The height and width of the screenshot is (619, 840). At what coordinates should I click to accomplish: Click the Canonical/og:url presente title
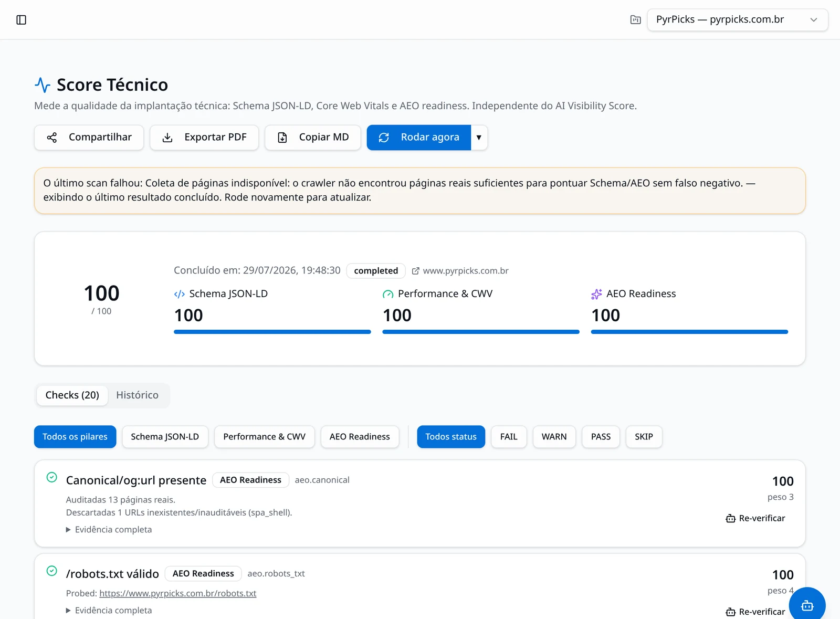[136, 480]
